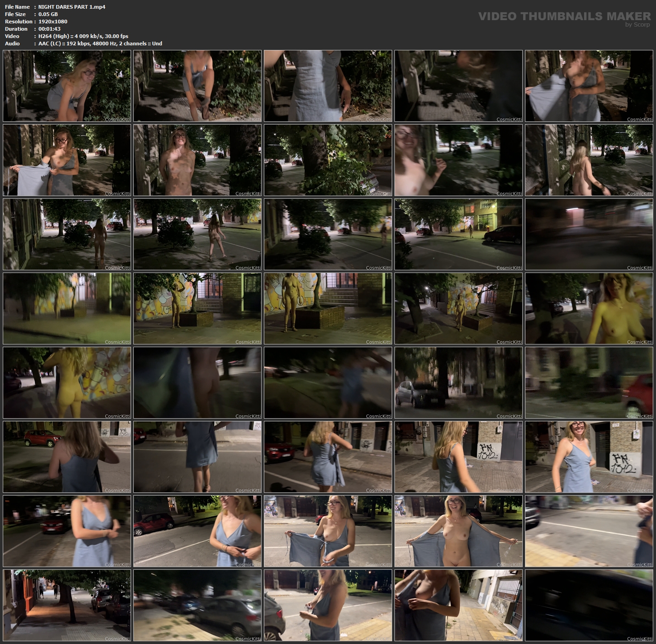Click the File Name label
This screenshot has height=644, width=656.
coord(17,7)
